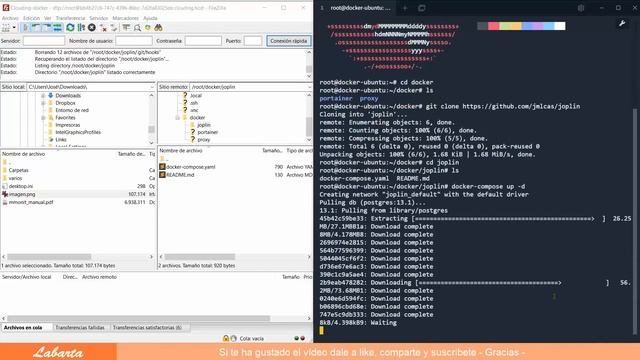The height and width of the screenshot is (360, 640).
Task: Click the process queue toolbar icon
Action: [x=81, y=28]
